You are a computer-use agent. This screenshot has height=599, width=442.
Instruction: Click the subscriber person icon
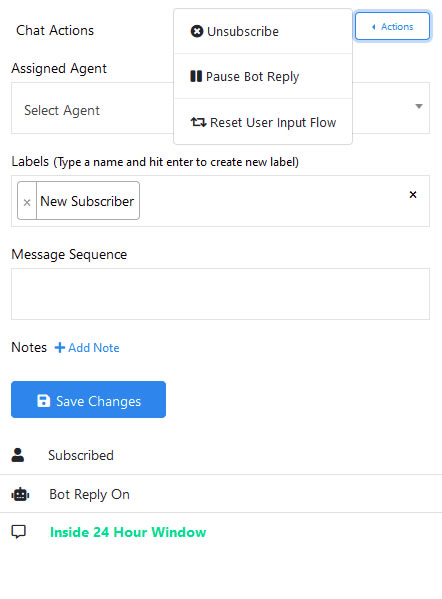(18, 455)
